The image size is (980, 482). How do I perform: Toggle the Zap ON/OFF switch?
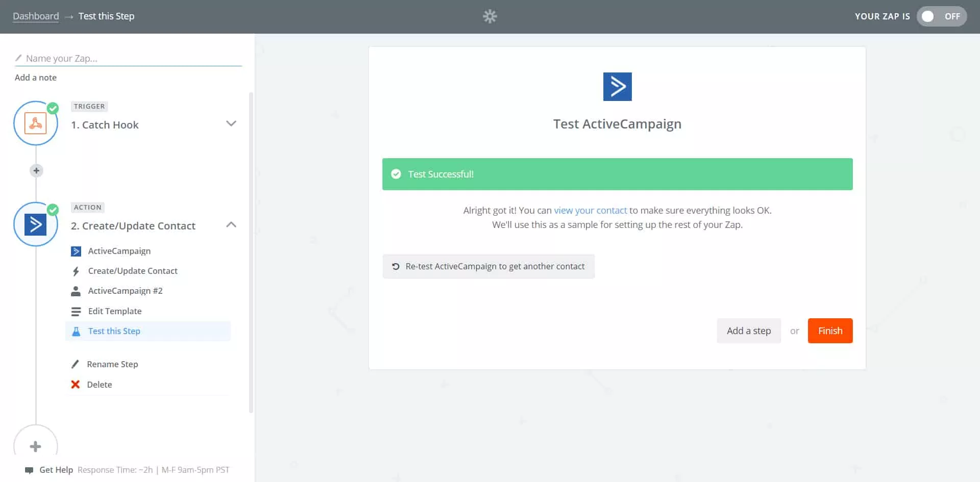(942, 16)
